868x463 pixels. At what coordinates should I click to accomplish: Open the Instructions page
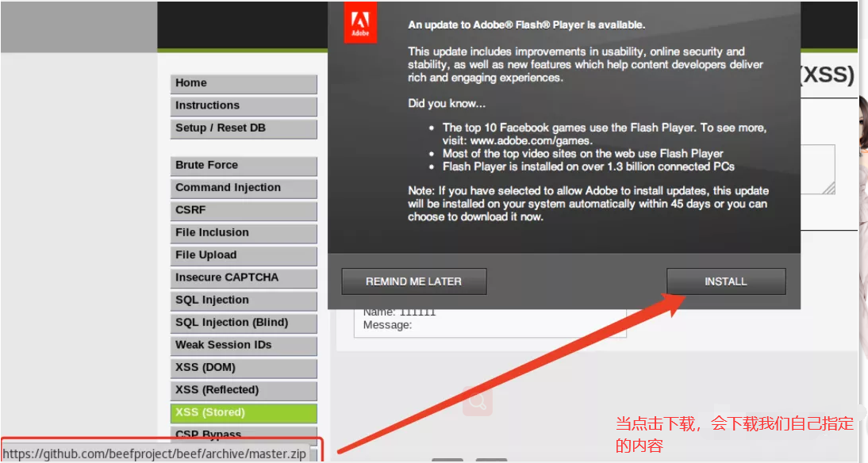coord(244,105)
